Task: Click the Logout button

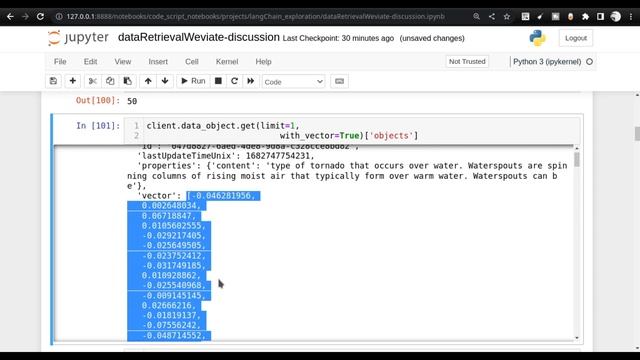Action: [576, 38]
